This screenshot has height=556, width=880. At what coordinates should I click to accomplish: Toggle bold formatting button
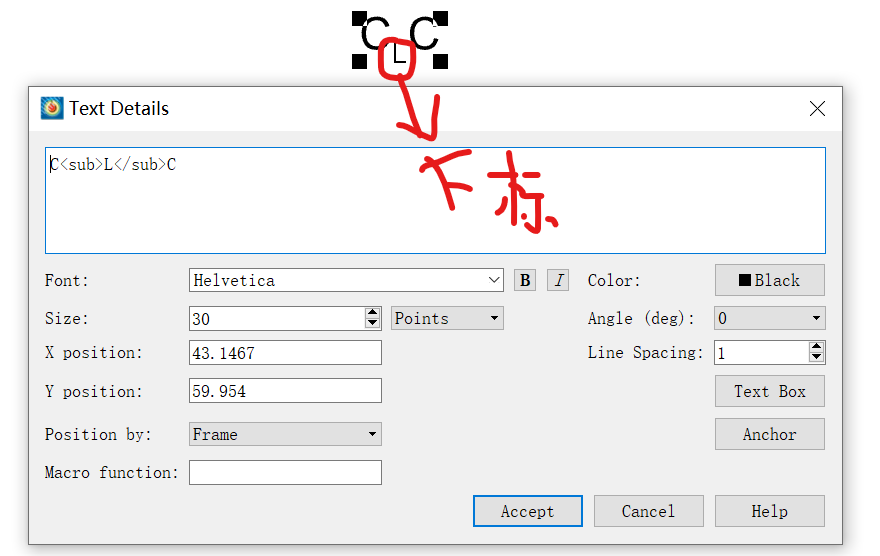(525, 280)
